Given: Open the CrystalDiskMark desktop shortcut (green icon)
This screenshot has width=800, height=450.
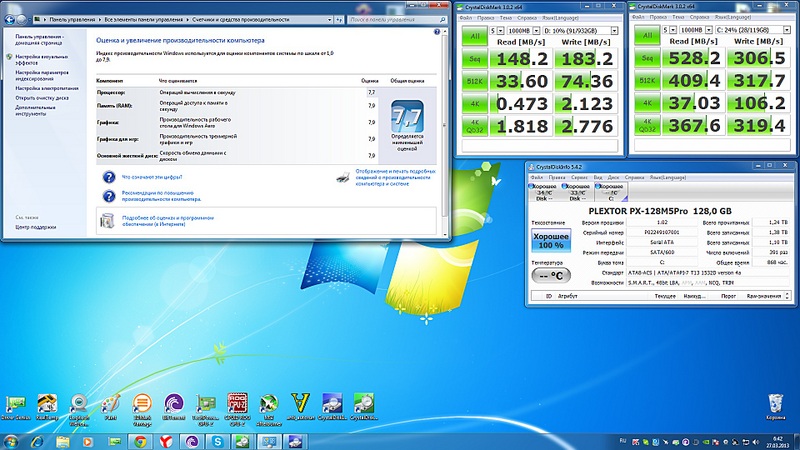Looking at the screenshot, I should point(364,407).
